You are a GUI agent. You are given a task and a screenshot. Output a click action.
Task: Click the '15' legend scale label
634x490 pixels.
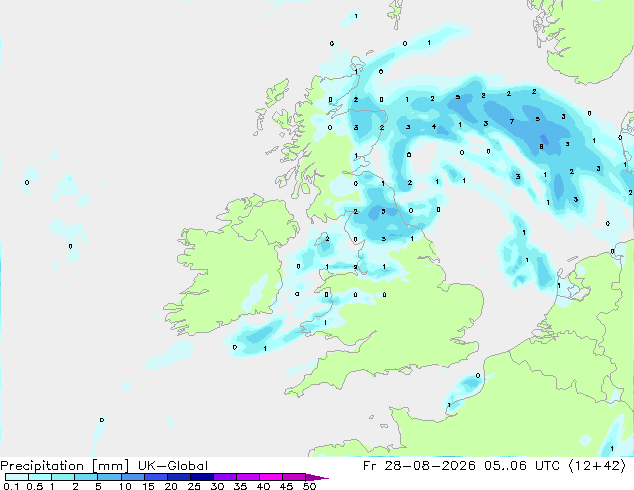[x=148, y=486]
